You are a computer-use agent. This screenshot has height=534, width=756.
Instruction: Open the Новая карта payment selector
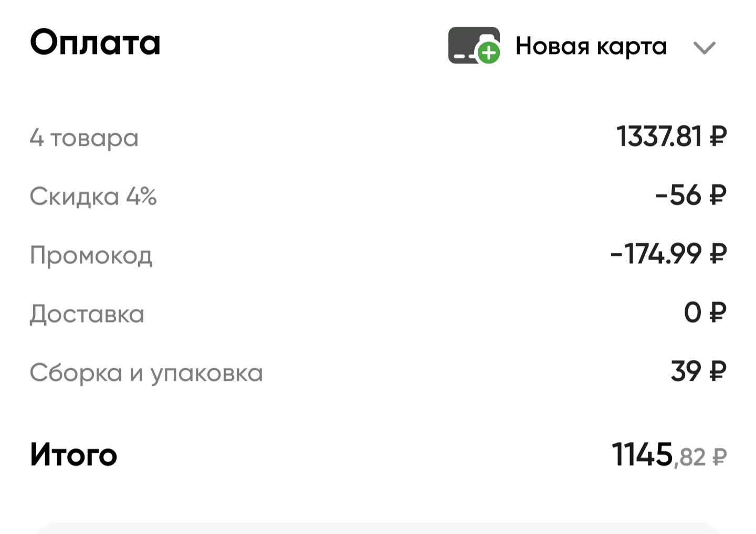pyautogui.click(x=582, y=46)
